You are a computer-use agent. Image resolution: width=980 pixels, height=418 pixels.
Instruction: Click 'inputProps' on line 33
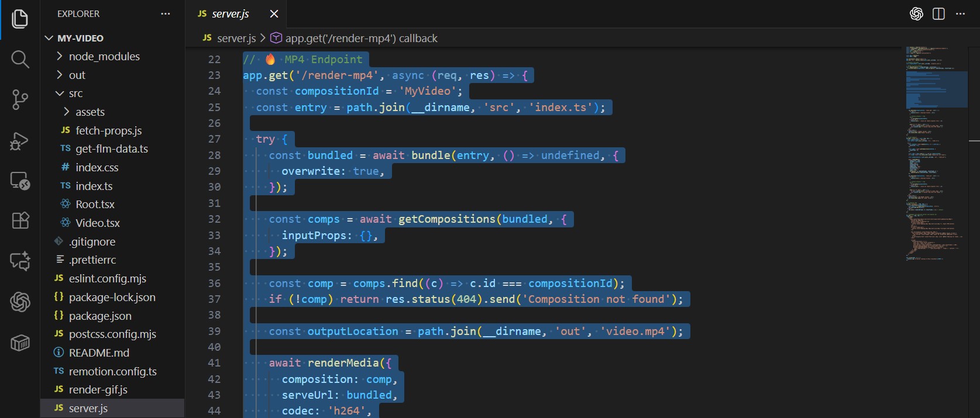(x=314, y=236)
